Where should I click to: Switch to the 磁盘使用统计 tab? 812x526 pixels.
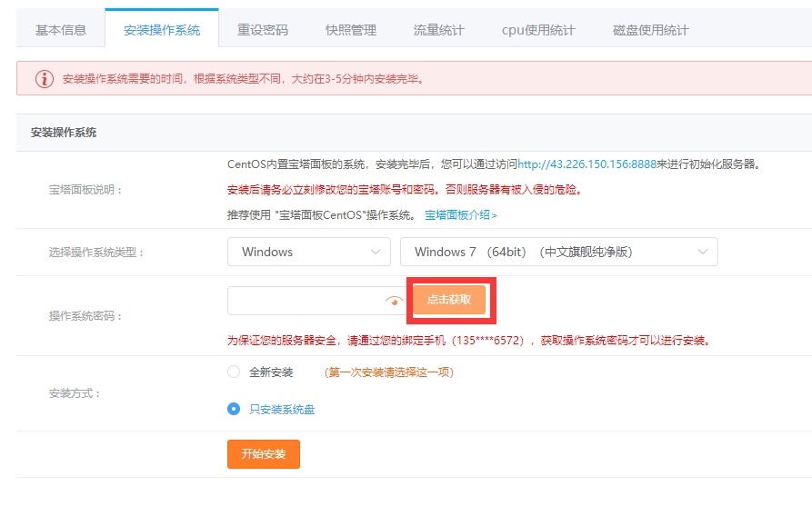650,30
